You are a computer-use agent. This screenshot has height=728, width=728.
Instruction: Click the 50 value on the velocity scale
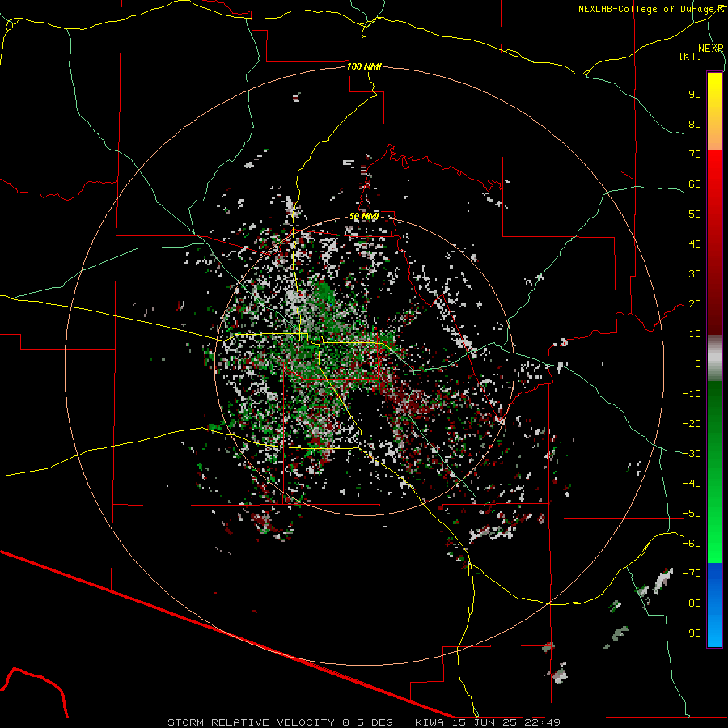pyautogui.click(x=695, y=214)
